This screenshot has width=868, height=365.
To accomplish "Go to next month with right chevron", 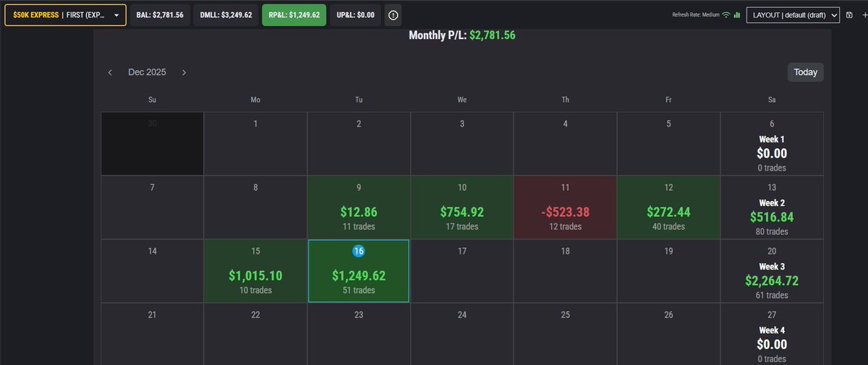I will point(184,72).
